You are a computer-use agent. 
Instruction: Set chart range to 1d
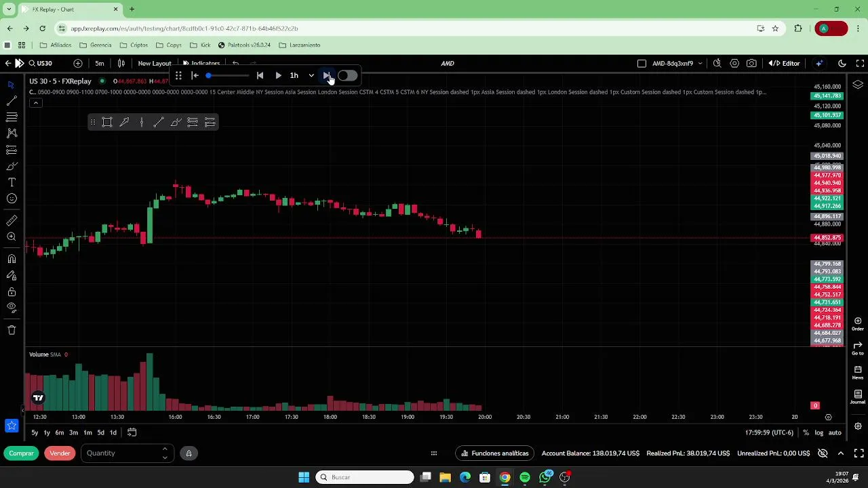[x=113, y=432]
